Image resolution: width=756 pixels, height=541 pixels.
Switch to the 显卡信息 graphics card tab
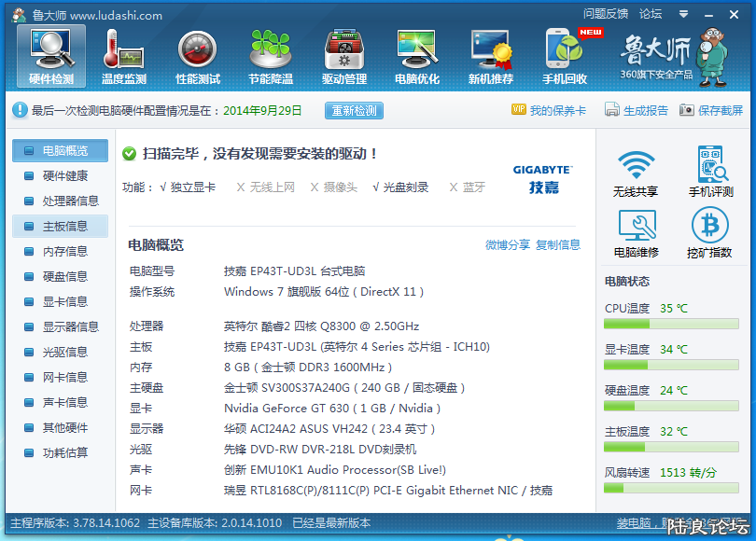(63, 300)
